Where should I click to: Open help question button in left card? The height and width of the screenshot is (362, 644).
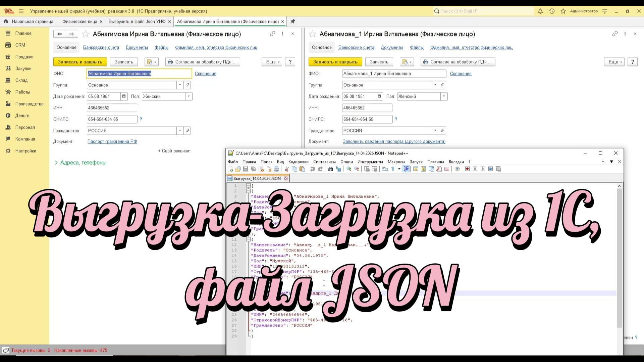click(290, 62)
